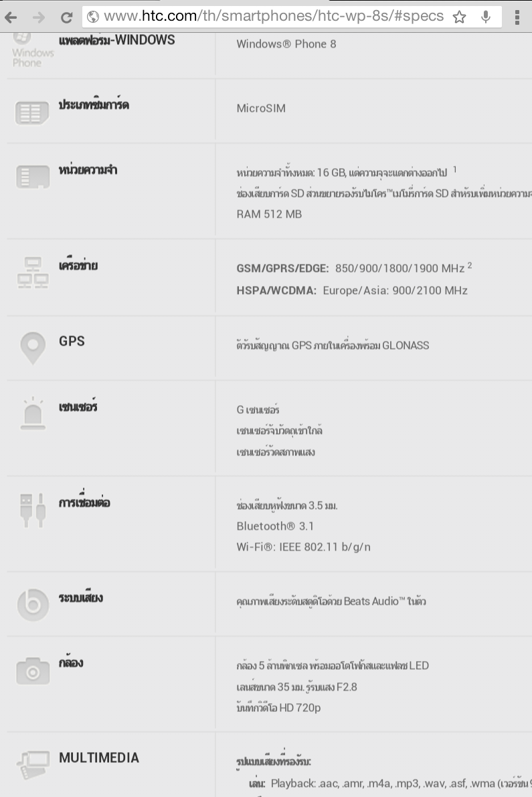The height and width of the screenshot is (797, 532).
Task: Click the SIM card icon
Action: click(x=32, y=113)
